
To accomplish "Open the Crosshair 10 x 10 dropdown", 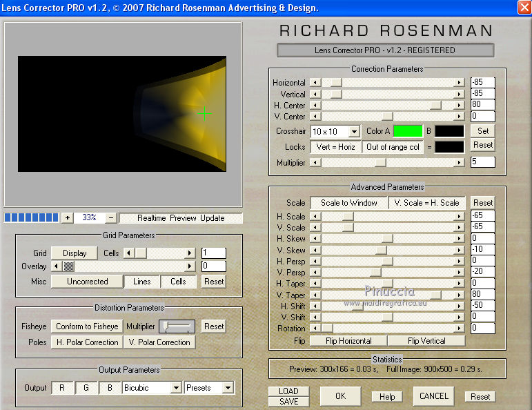I will coord(354,132).
